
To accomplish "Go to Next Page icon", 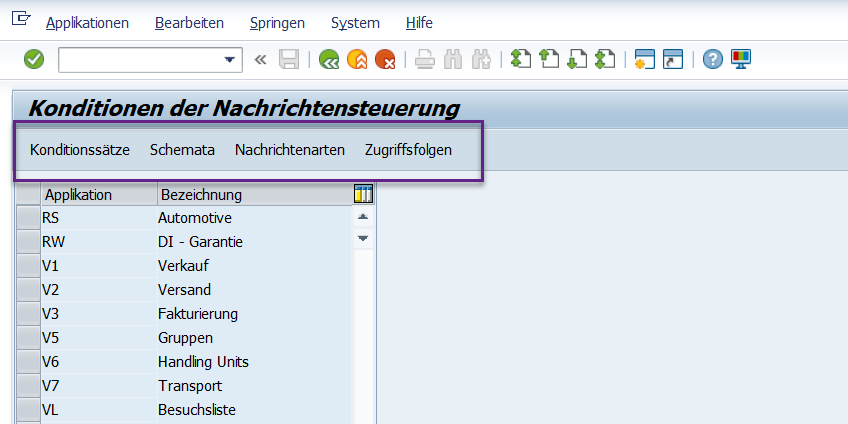I will [577, 59].
